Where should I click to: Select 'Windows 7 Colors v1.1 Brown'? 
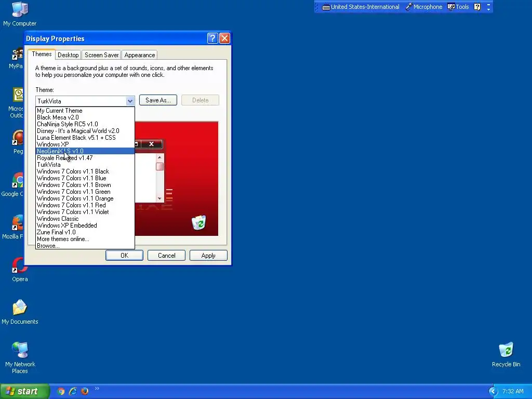coord(85,185)
